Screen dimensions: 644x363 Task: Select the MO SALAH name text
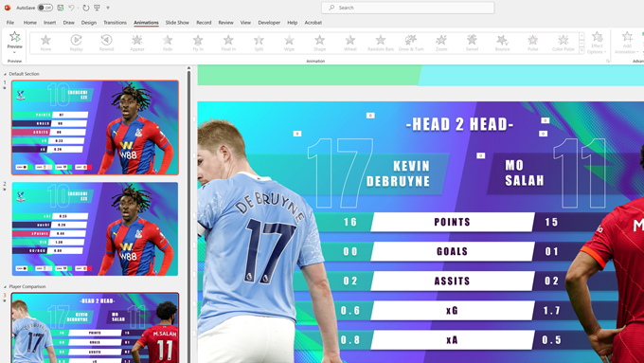click(525, 172)
